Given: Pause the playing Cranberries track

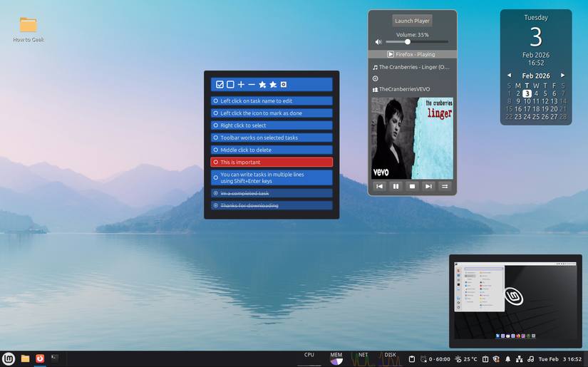Looking at the screenshot, I should 396,186.
